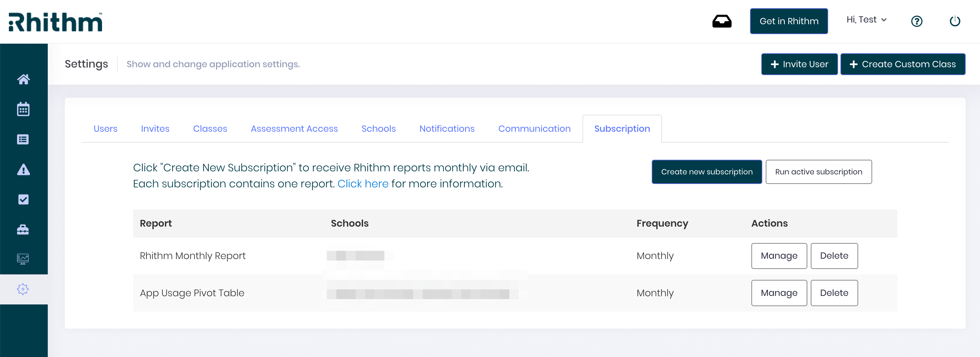
Task: Expand the Hi, Test user dropdown
Action: 866,20
